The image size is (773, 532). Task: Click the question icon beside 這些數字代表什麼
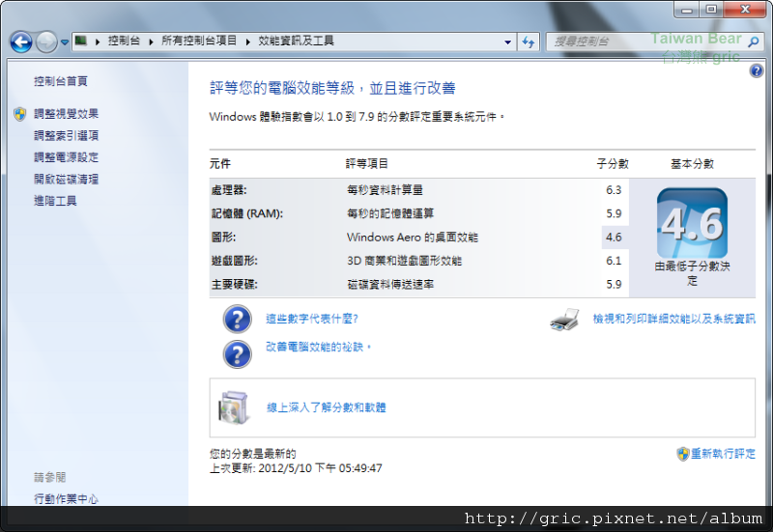tap(237, 320)
